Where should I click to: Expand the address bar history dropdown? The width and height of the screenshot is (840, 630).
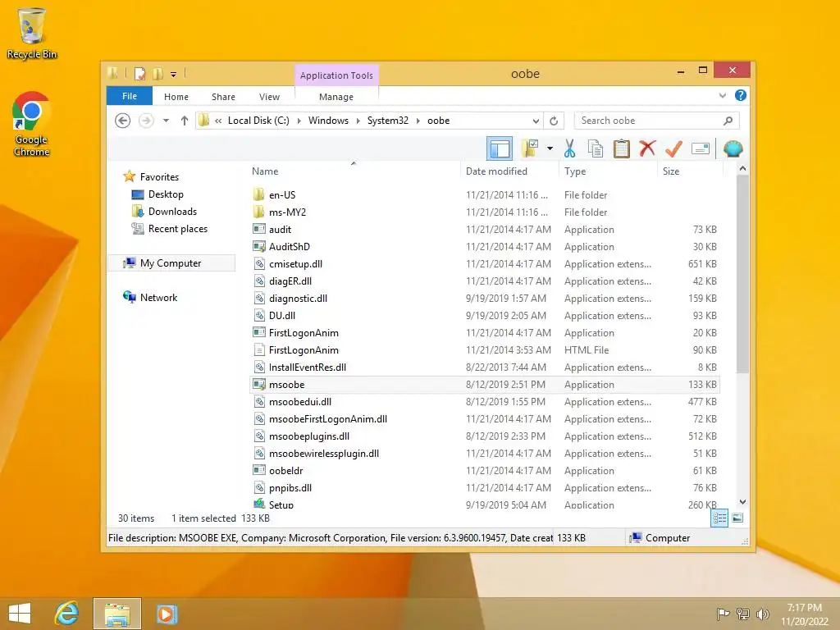[x=536, y=121]
